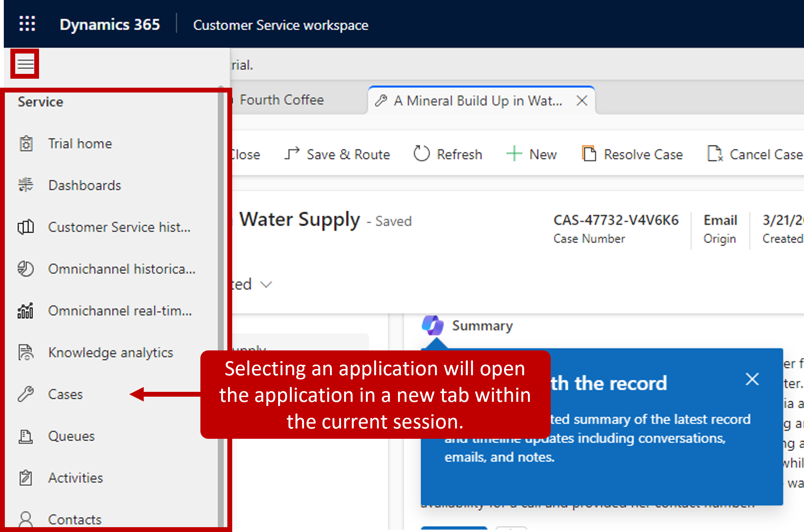Screen dimensions: 804x532
Task: Click the Customer Service historical icon
Action: point(26,227)
